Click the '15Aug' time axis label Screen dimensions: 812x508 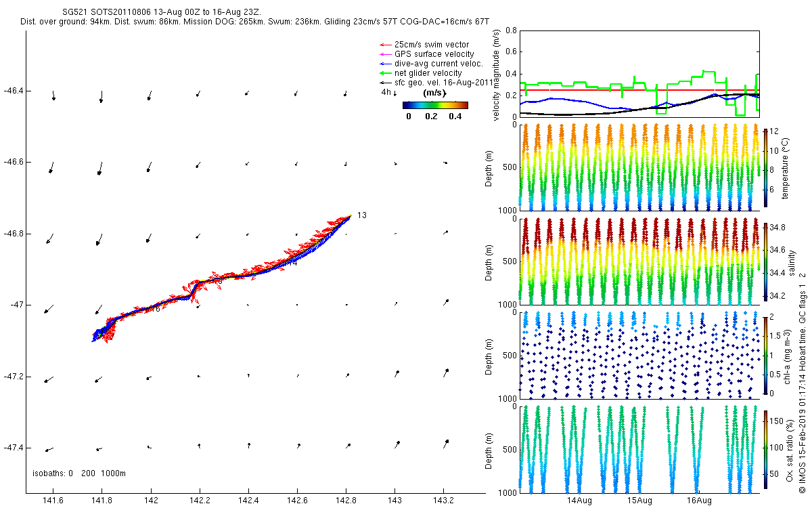tap(639, 501)
